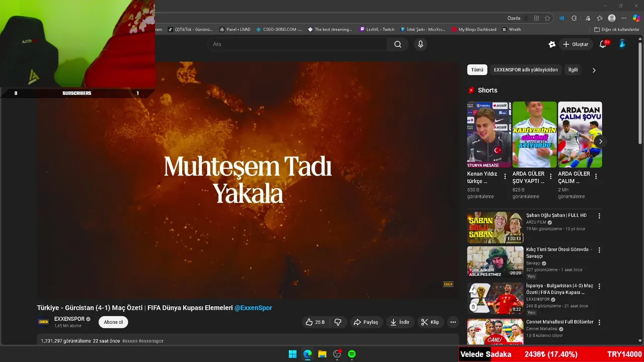The image size is (644, 362).
Task: Open options for Şaban Oğlu Şaban video
Action: click(x=599, y=216)
